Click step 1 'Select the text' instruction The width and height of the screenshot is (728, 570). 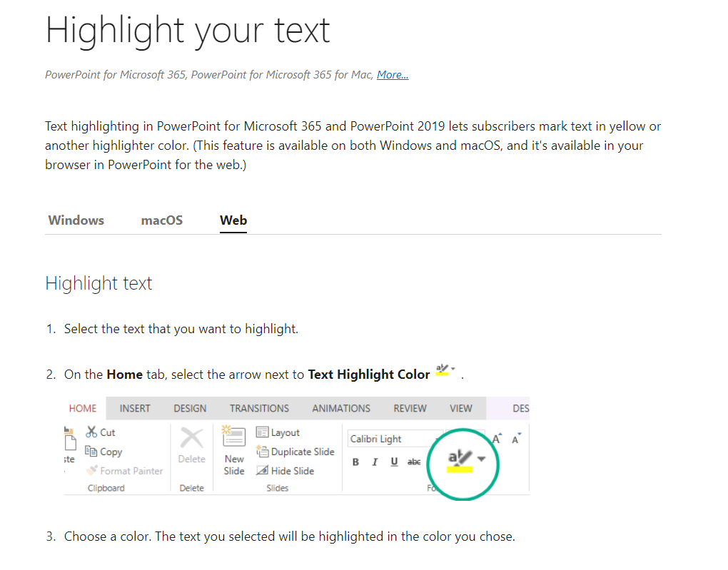181,329
